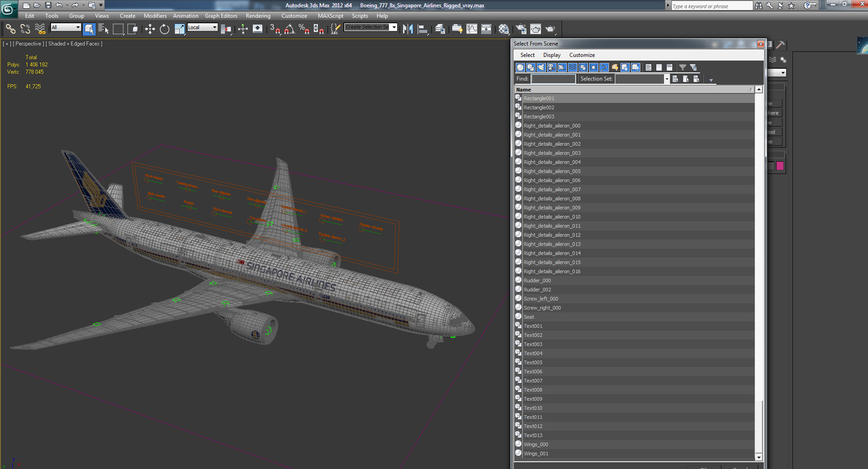
Task: Click the [Shaded + Edged Faces] label
Action: 74,44
